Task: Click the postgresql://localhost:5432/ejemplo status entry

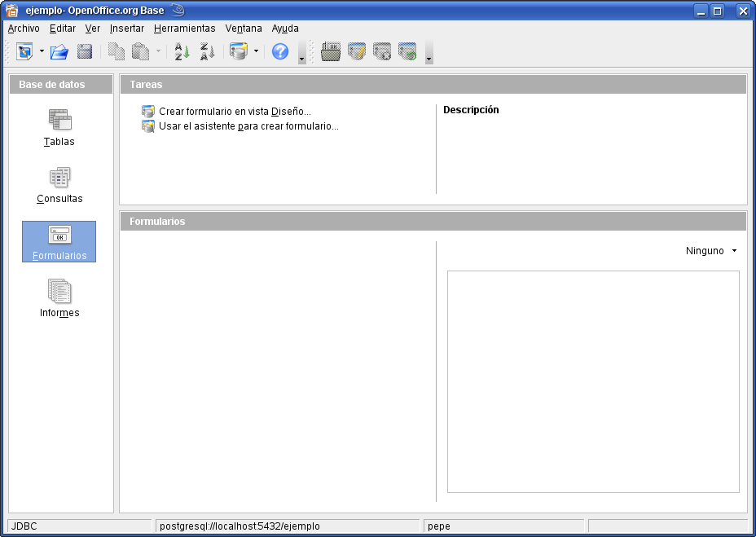Action: [x=288, y=526]
